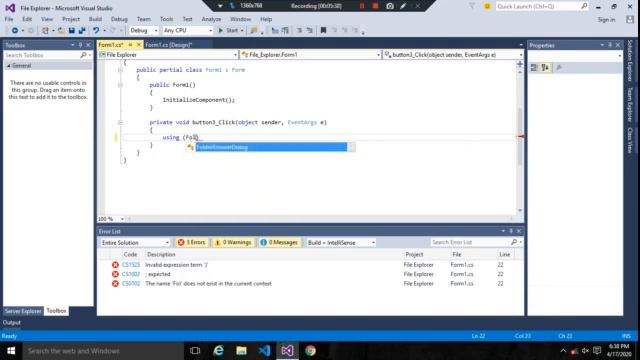This screenshot has width=640, height=360.
Task: Switch to the Form1.cs [Design] tab
Action: click(169, 45)
